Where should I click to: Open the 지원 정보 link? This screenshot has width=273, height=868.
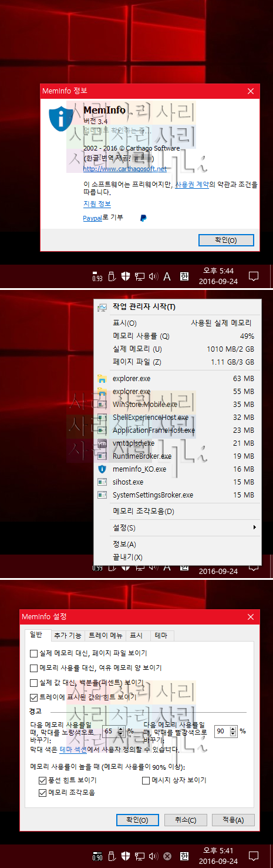tap(97, 203)
